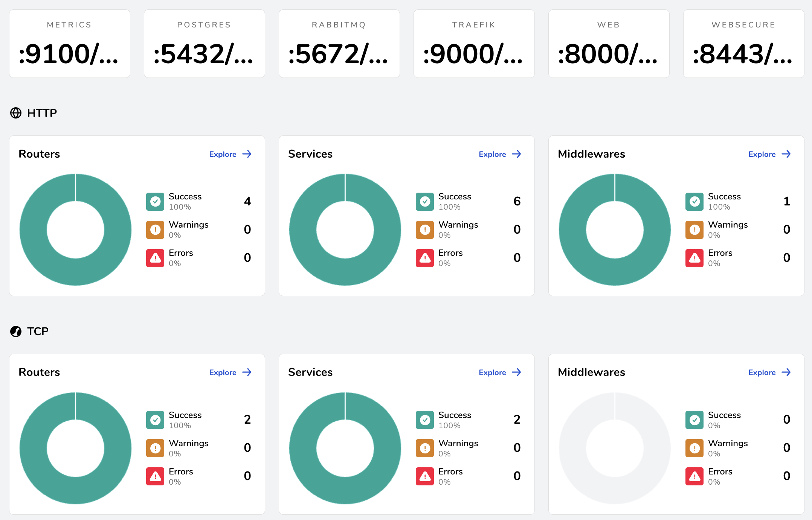
Task: Click the Warnings icon on TCP Middlewares card
Action: (x=694, y=448)
